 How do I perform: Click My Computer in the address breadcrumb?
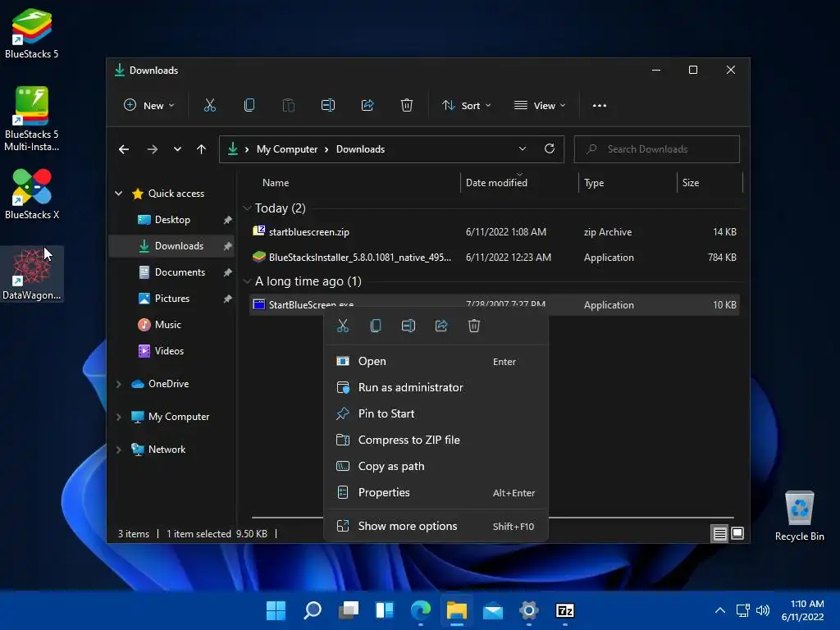(x=287, y=149)
